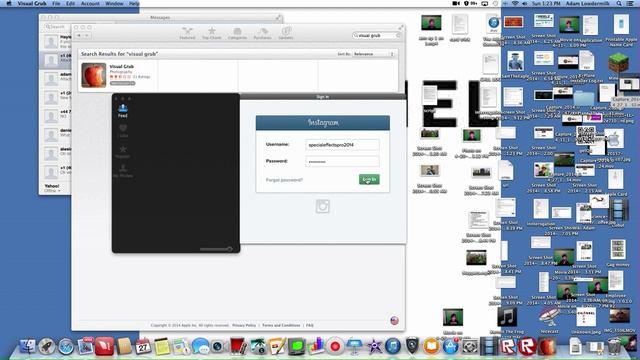The width and height of the screenshot is (640, 360).
Task: Open the Account menu
Action: (x=90, y=3)
